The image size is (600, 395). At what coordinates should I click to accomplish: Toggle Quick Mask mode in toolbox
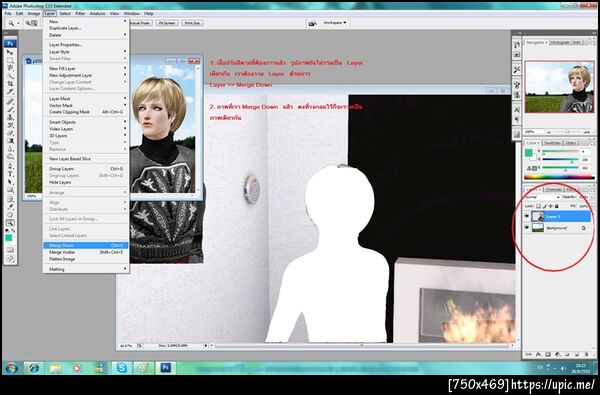click(x=10, y=250)
